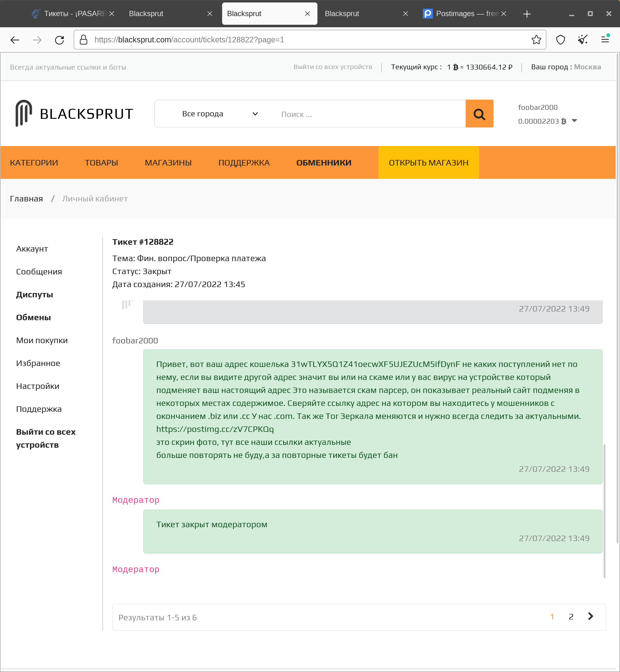Open the shield protection icon
The image size is (620, 672).
561,40
